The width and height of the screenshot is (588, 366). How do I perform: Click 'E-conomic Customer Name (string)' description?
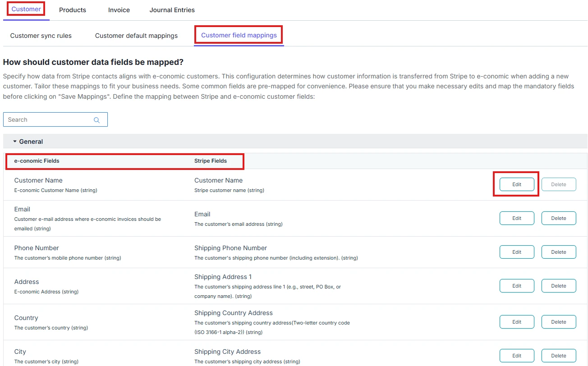point(56,190)
